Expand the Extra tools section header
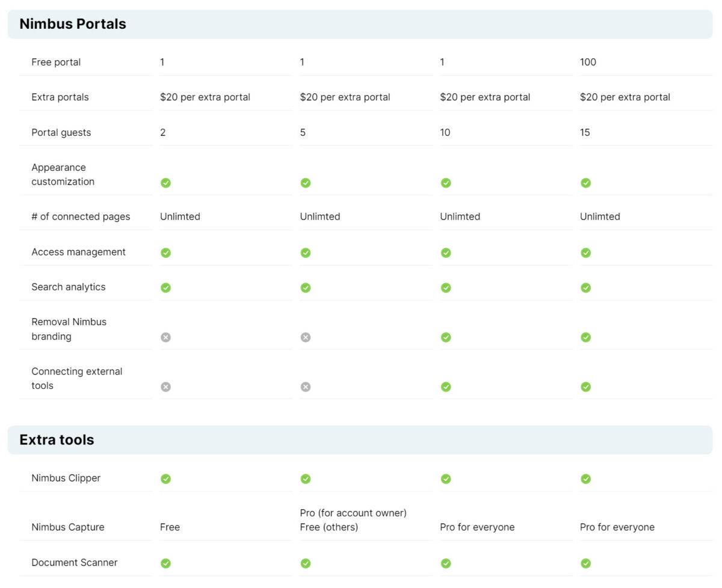 point(57,439)
